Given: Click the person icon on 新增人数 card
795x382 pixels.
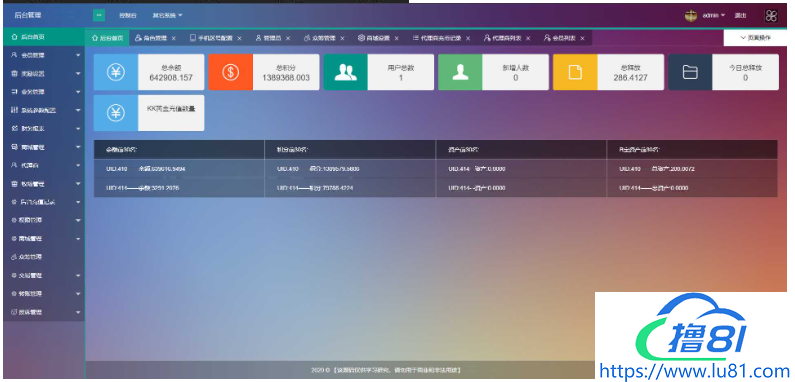Looking at the screenshot, I should pos(460,72).
